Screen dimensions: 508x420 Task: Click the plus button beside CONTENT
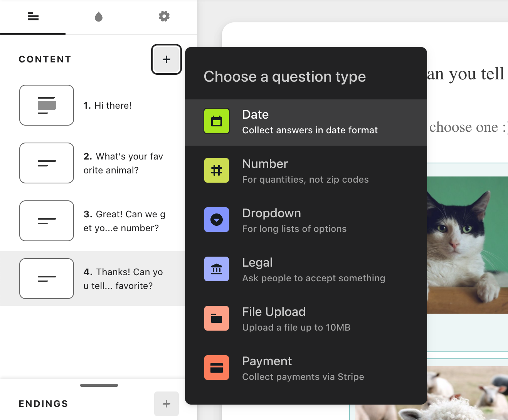167,59
